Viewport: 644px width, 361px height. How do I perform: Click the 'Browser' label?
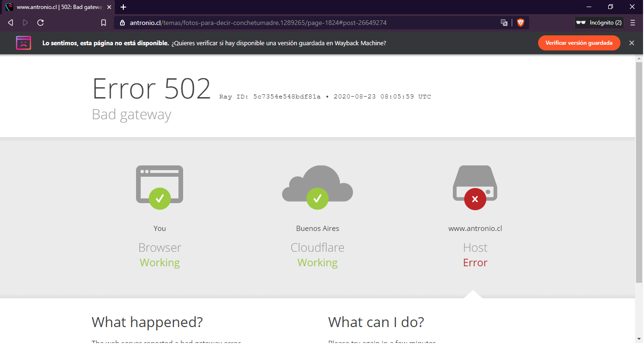coord(160,247)
